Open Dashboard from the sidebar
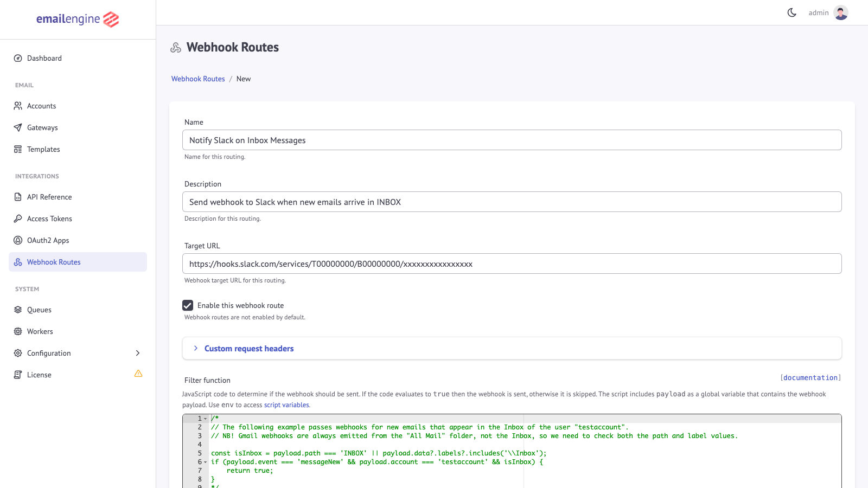This screenshot has width=868, height=488. coord(78,58)
